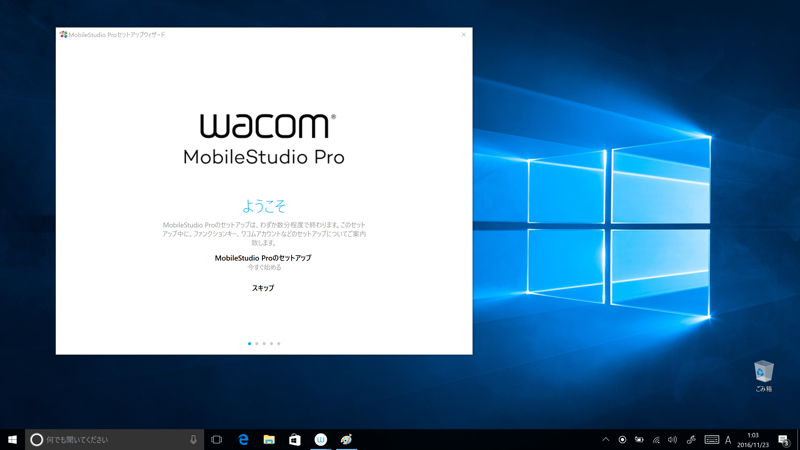Viewport: 800px width, 450px height.
Task: Open the Windows Store taskbar icon
Action: 294,439
